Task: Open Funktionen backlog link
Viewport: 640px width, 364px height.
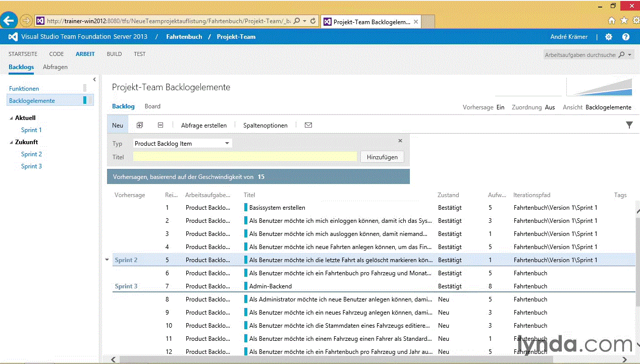Action: click(24, 88)
